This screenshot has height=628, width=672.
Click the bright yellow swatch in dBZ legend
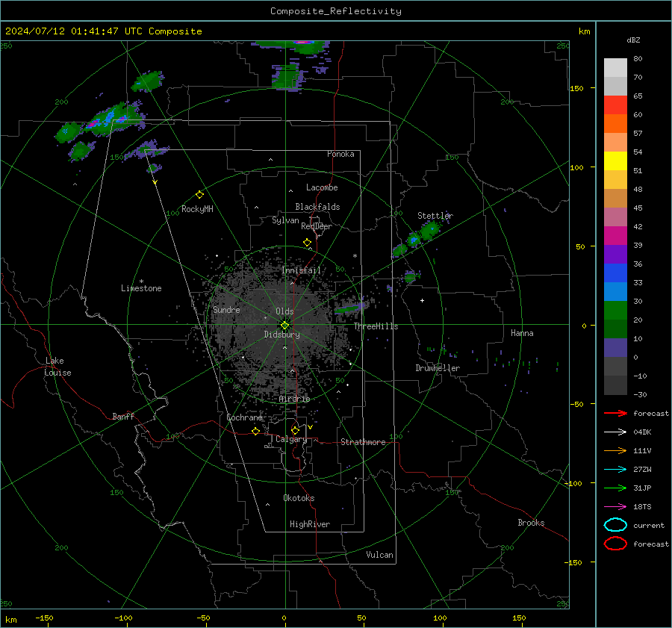click(615, 161)
